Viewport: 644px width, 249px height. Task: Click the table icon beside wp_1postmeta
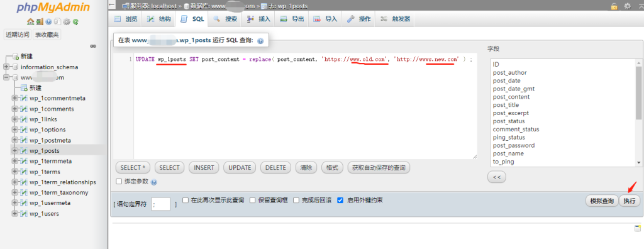tap(25, 140)
